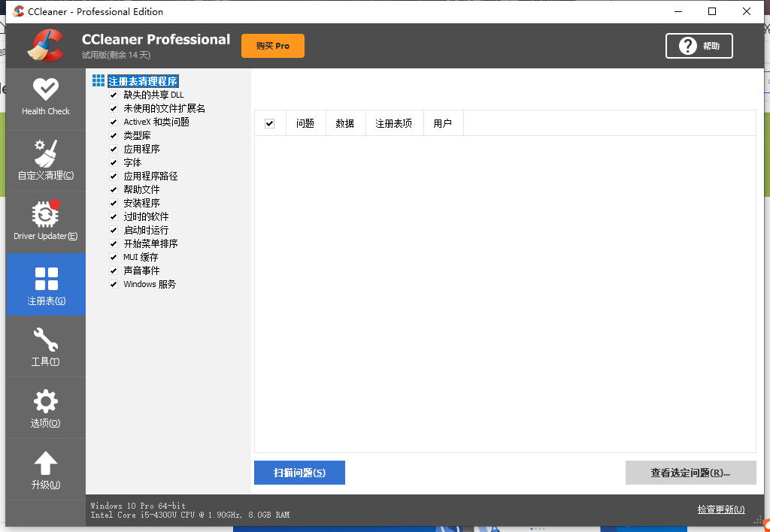Sort results by 用户 column
The image size is (770, 532).
pos(443,123)
